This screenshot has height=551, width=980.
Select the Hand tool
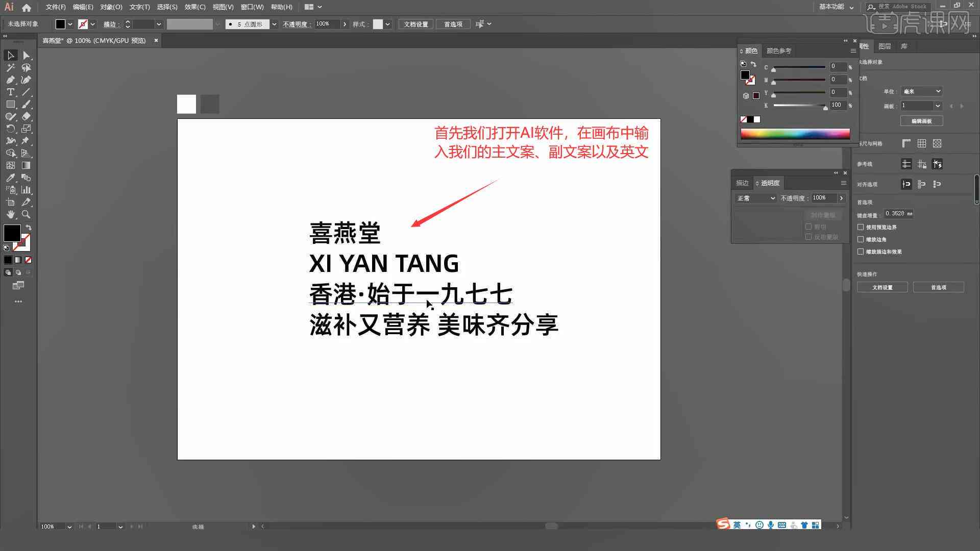(10, 214)
